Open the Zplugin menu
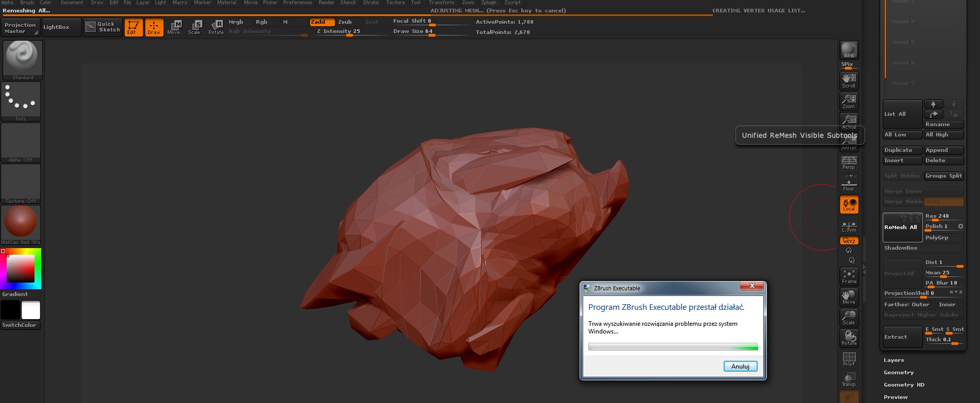 tap(489, 3)
